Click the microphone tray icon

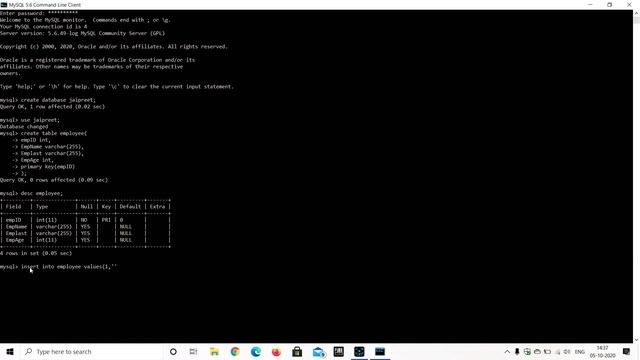(517, 351)
